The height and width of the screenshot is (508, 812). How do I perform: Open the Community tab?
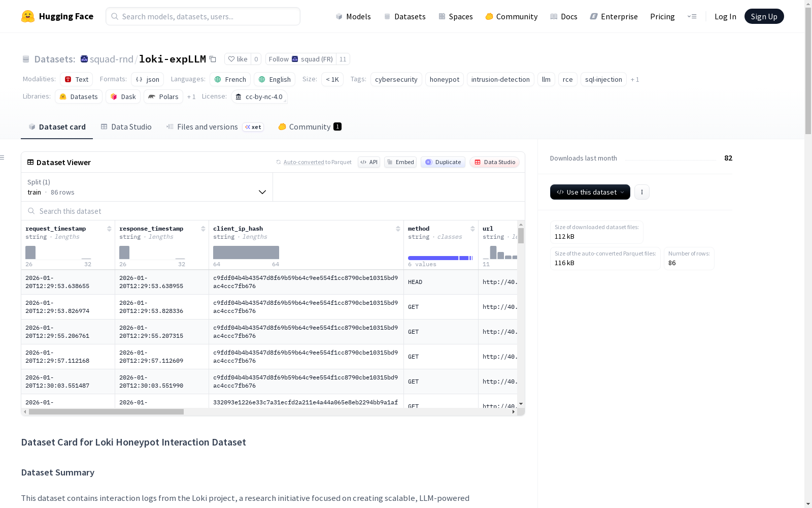310,127
